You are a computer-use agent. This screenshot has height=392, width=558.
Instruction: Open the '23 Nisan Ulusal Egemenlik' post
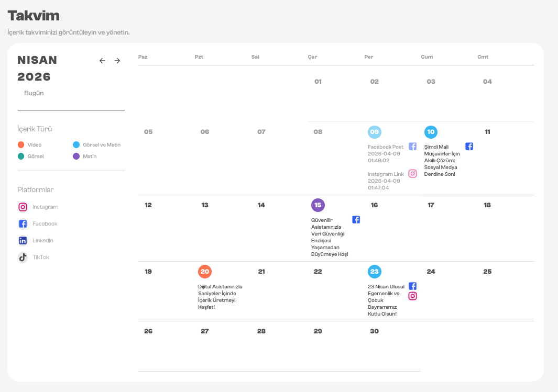pos(386,300)
